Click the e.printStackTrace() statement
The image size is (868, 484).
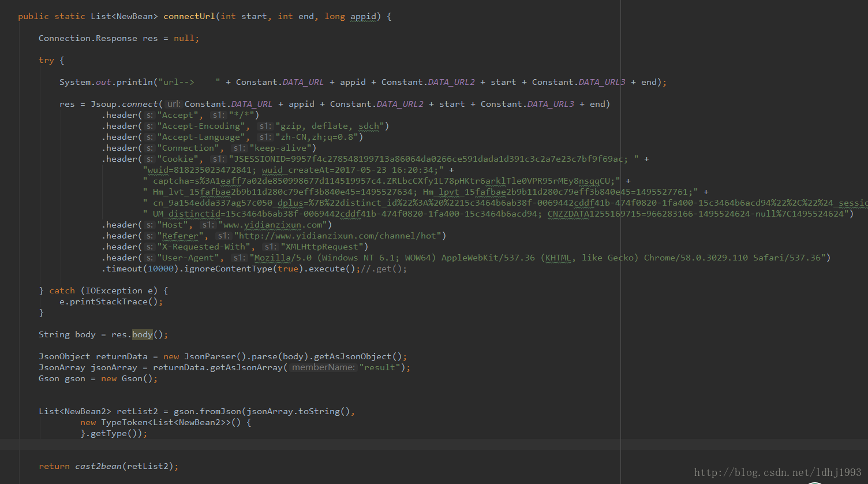pyautogui.click(x=111, y=301)
